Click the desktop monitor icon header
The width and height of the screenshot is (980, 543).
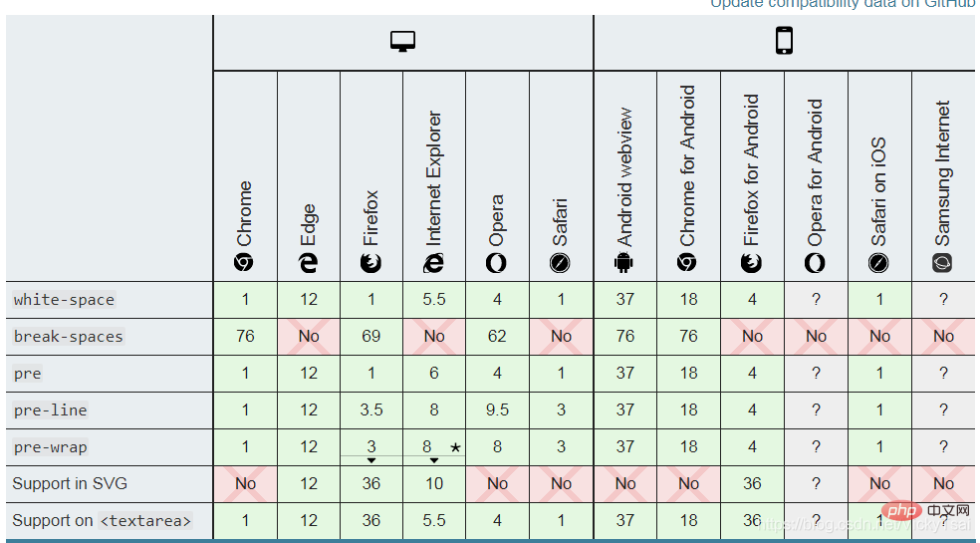pos(402,42)
